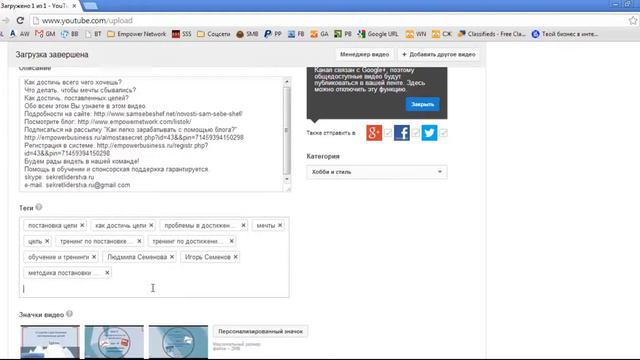Click the description scrollbar up arrow
The height and width of the screenshot is (360, 640).
(287, 82)
